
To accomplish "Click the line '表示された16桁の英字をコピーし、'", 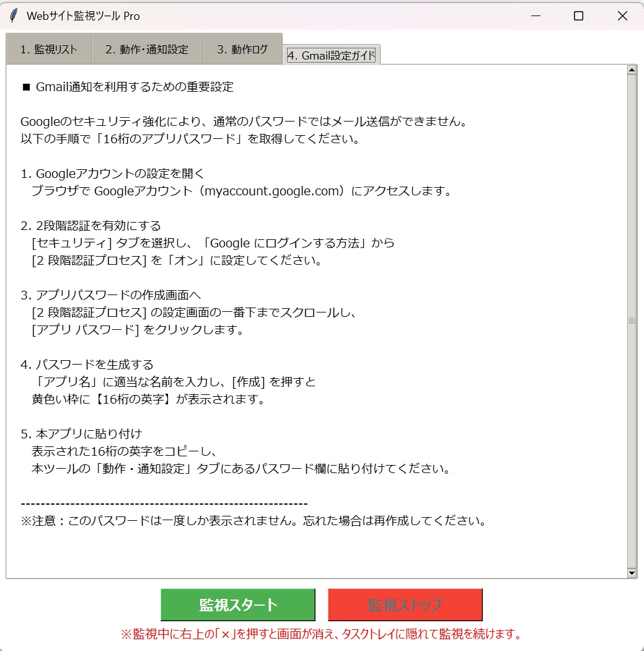I will pos(124,451).
